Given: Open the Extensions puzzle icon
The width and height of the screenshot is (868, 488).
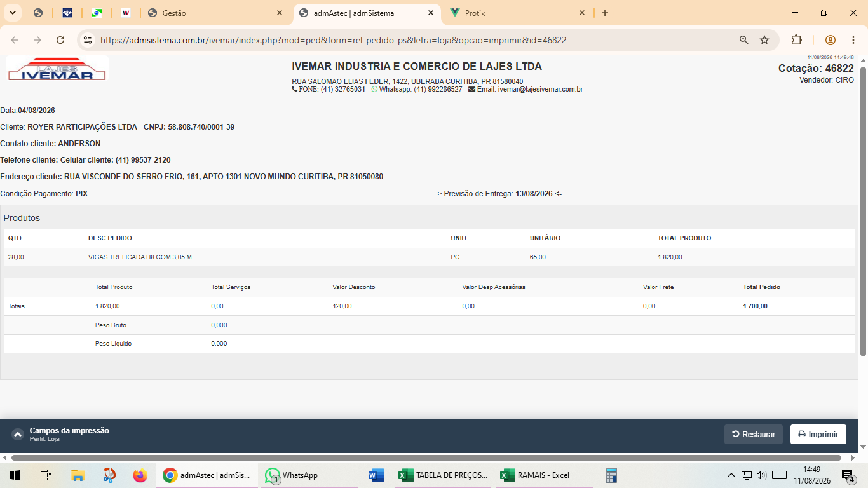Looking at the screenshot, I should pos(796,40).
